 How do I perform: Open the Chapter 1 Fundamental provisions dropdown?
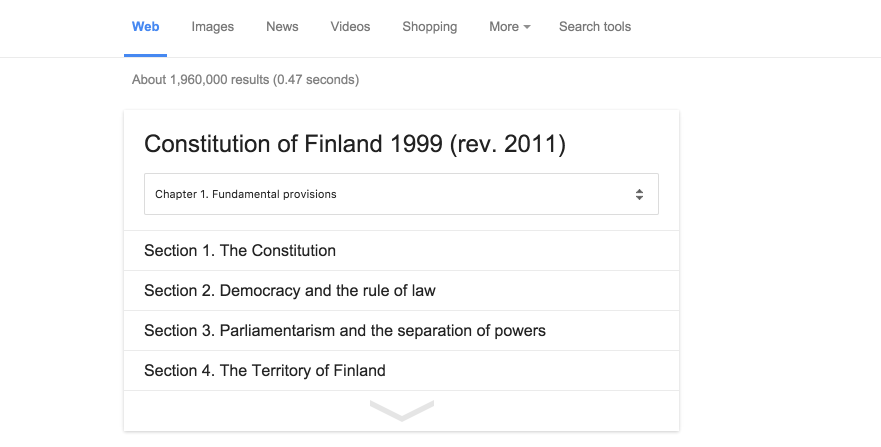pos(401,194)
